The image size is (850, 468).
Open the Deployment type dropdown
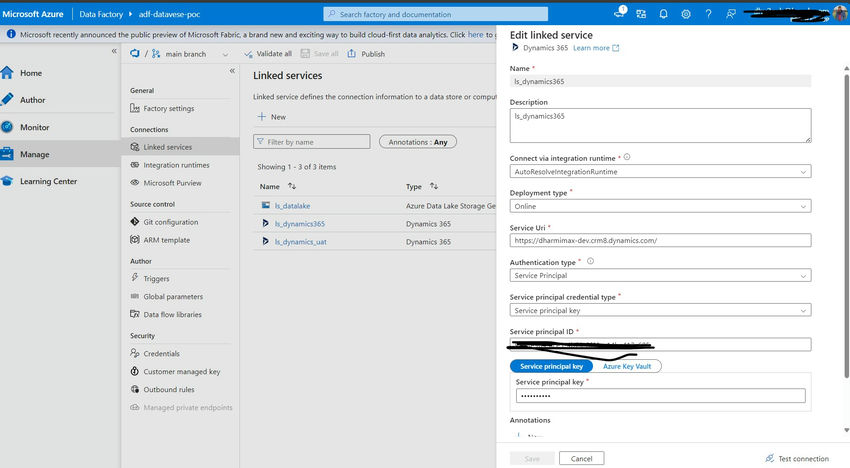point(659,206)
